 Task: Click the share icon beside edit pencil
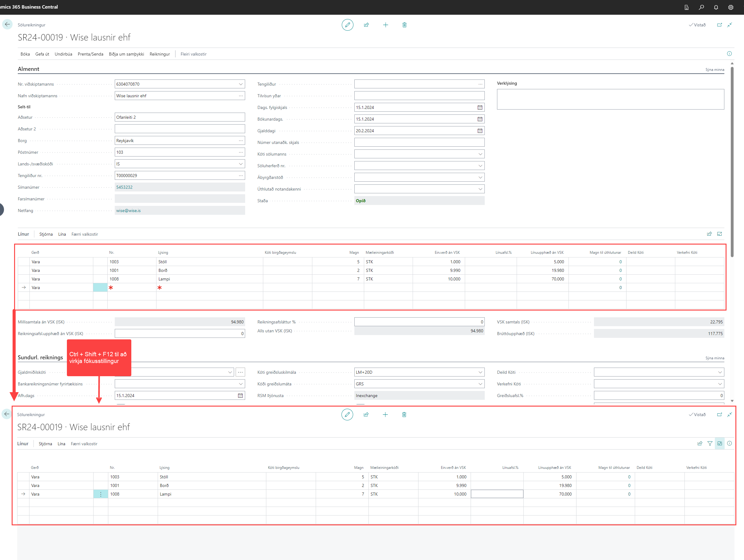pos(366,25)
